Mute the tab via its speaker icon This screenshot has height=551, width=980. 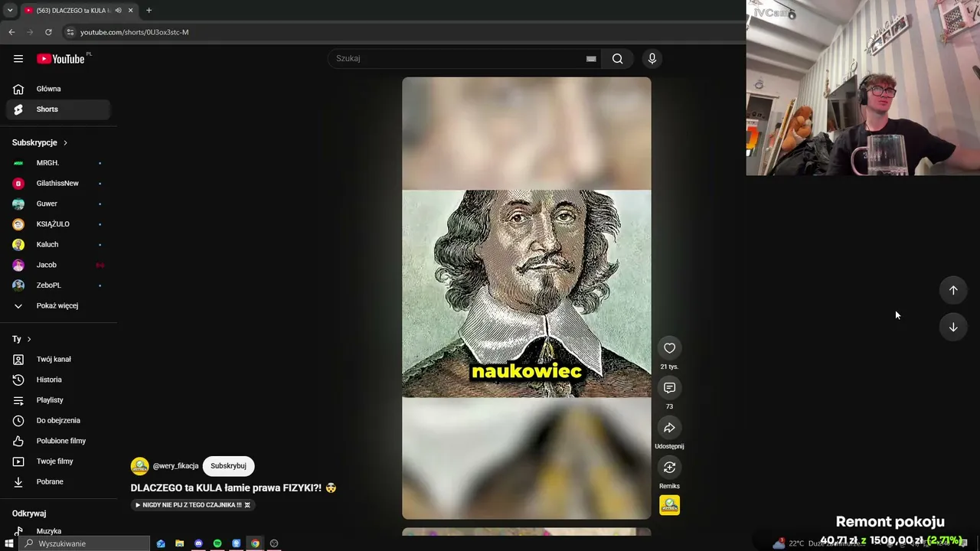coord(118,10)
